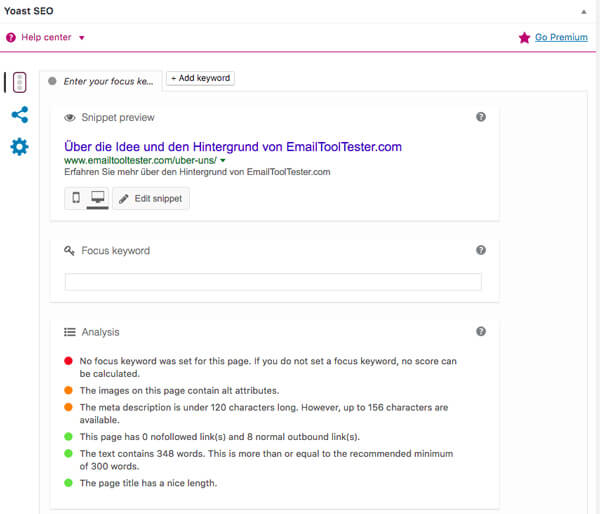The height and width of the screenshot is (514, 600).
Task: Click the orange bullet for meta description length
Action: tap(68, 407)
